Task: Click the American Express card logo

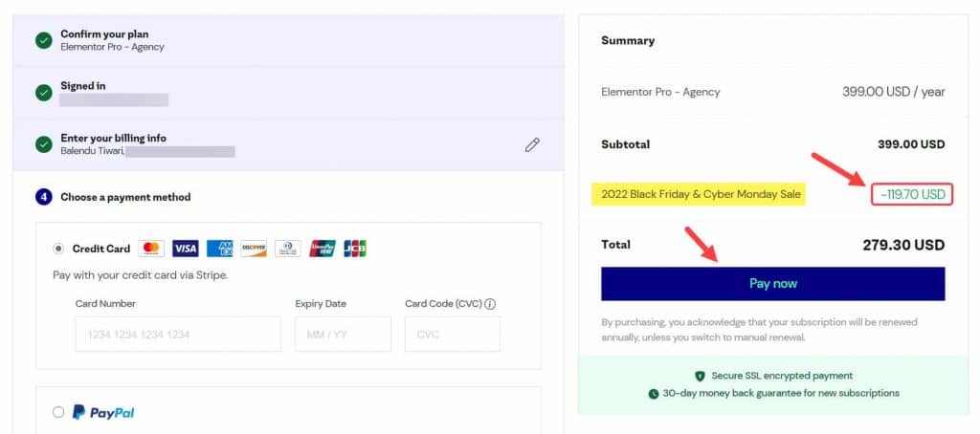Action: pos(219,249)
